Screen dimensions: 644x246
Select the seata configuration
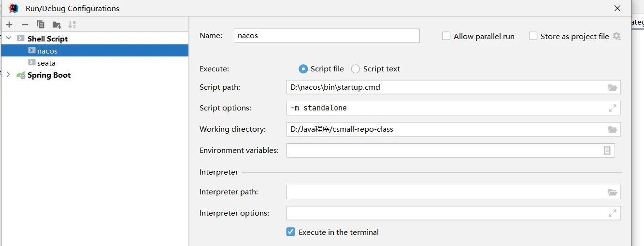point(46,63)
